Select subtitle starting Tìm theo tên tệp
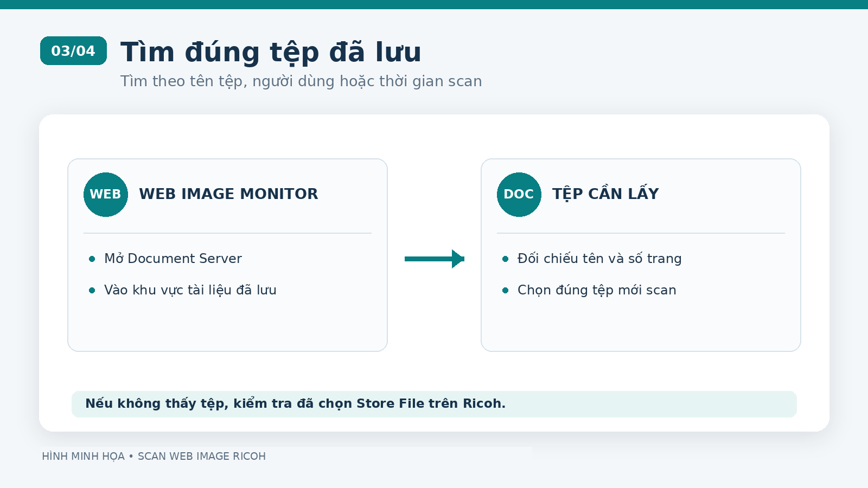The image size is (868, 488). tap(301, 81)
